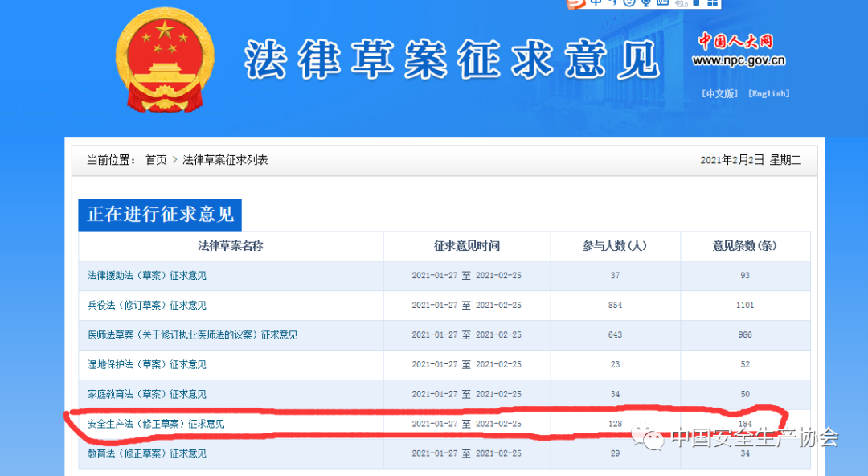868x476 pixels.
Task: Click the 法律草案名称 column header
Action: point(231,246)
